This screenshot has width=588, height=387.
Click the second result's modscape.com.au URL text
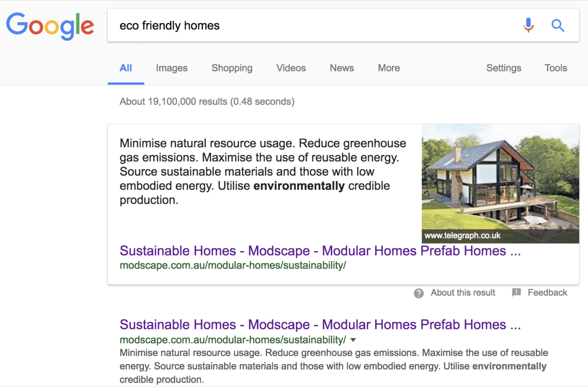click(233, 340)
